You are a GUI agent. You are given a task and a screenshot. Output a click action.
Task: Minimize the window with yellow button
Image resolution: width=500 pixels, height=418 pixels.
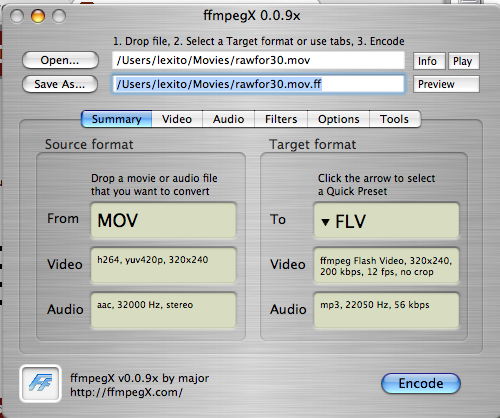[38, 16]
